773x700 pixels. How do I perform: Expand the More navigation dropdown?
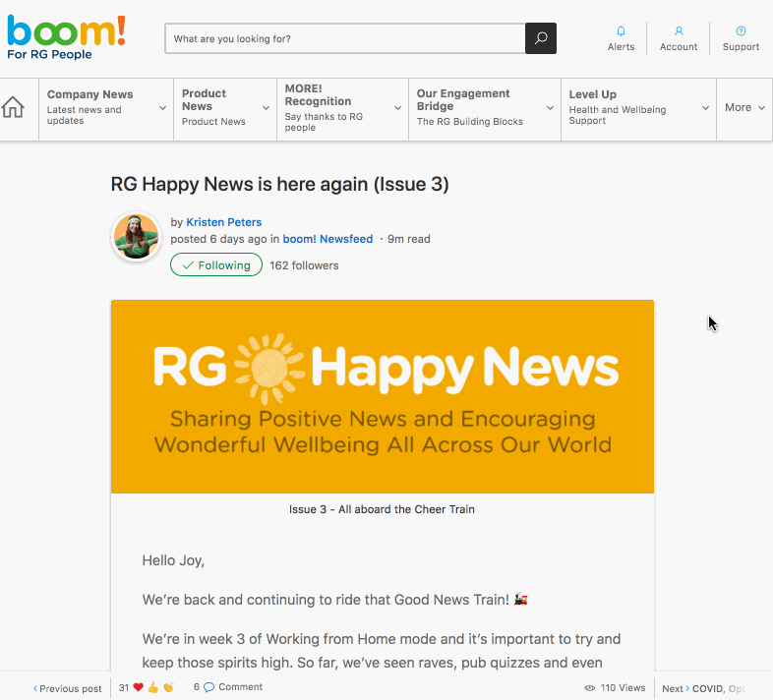click(744, 108)
